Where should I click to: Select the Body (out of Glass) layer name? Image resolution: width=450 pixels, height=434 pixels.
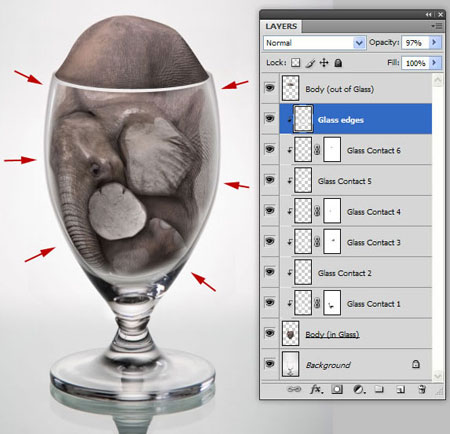click(340, 89)
